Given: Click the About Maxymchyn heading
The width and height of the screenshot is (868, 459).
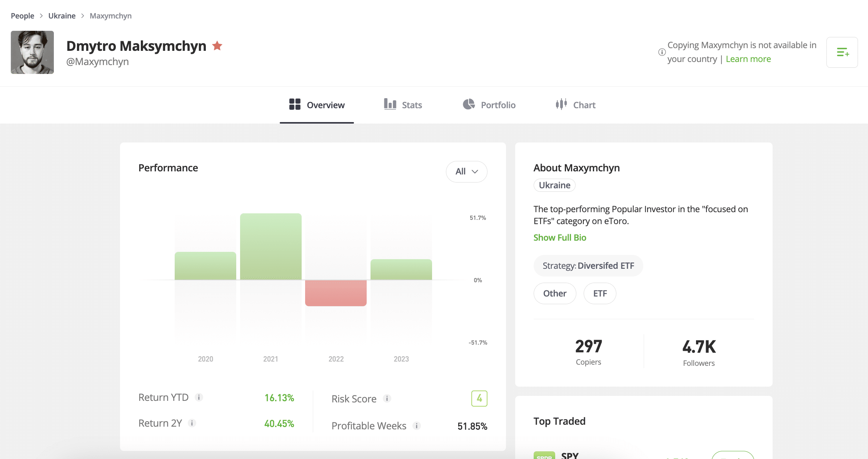Looking at the screenshot, I should (577, 168).
